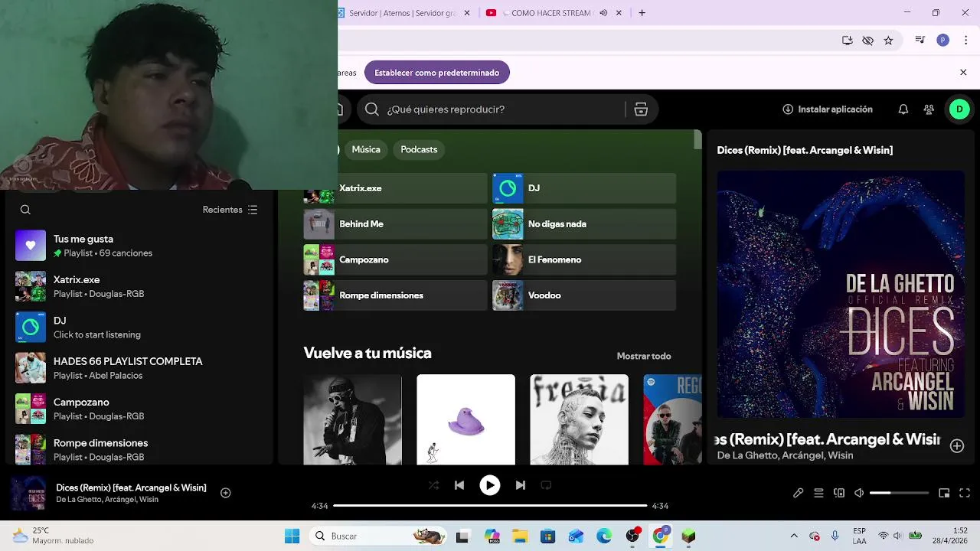The image size is (980, 551).
Task: Toggle repeat mode in the player
Action: point(546,485)
